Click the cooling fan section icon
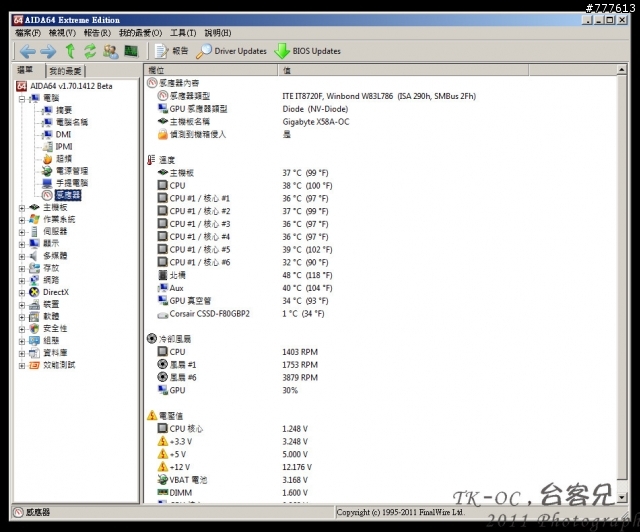 151,338
